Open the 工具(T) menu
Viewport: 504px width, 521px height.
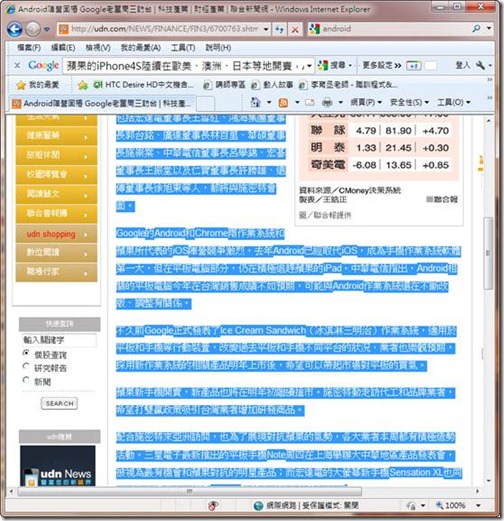[183, 48]
